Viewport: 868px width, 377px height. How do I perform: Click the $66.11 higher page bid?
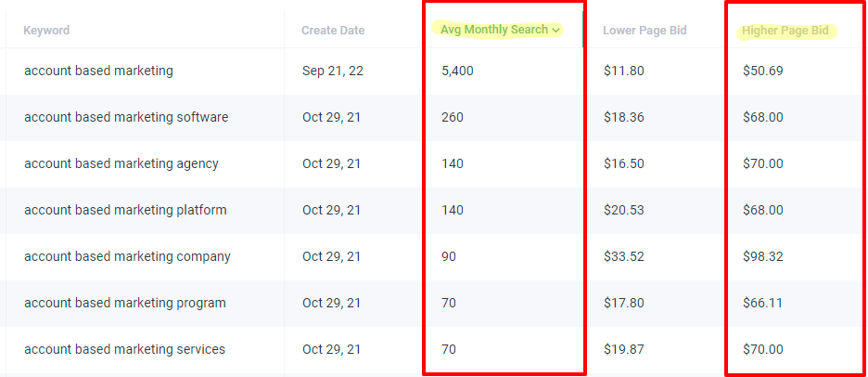[763, 304]
